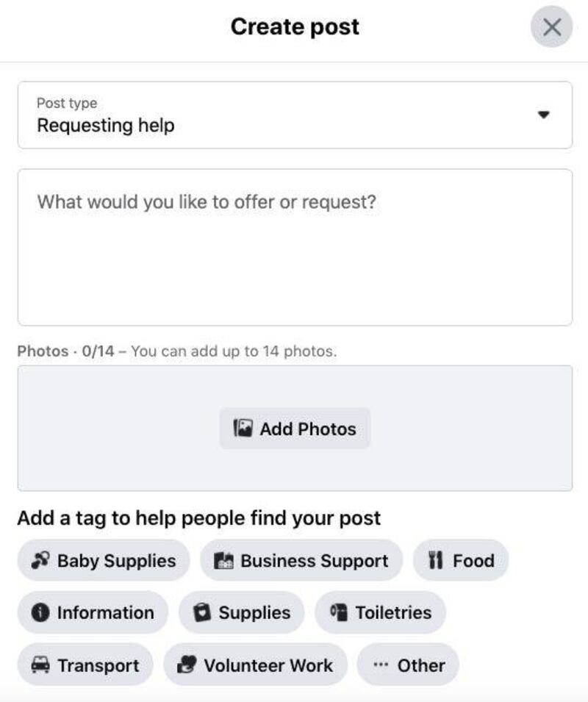Viewport: 588px width, 702px height.
Task: Click the Volunteer Work heart-hand icon
Action: [187, 665]
